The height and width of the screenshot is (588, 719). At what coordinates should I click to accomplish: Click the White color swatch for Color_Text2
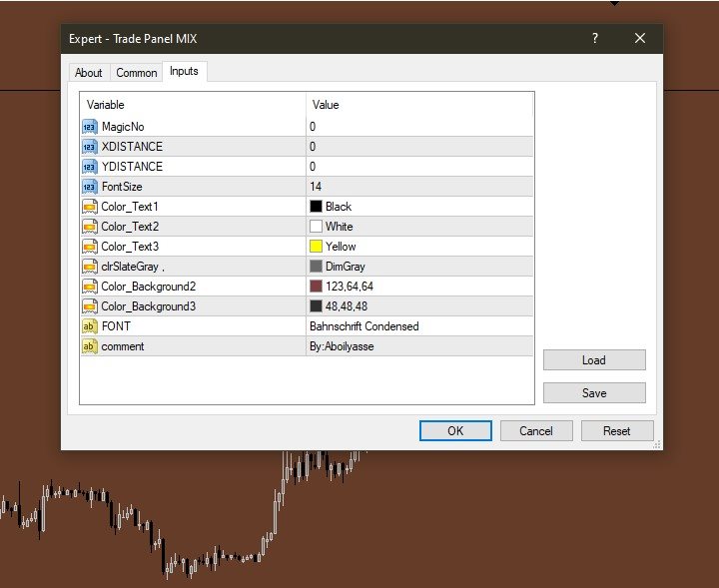point(316,227)
